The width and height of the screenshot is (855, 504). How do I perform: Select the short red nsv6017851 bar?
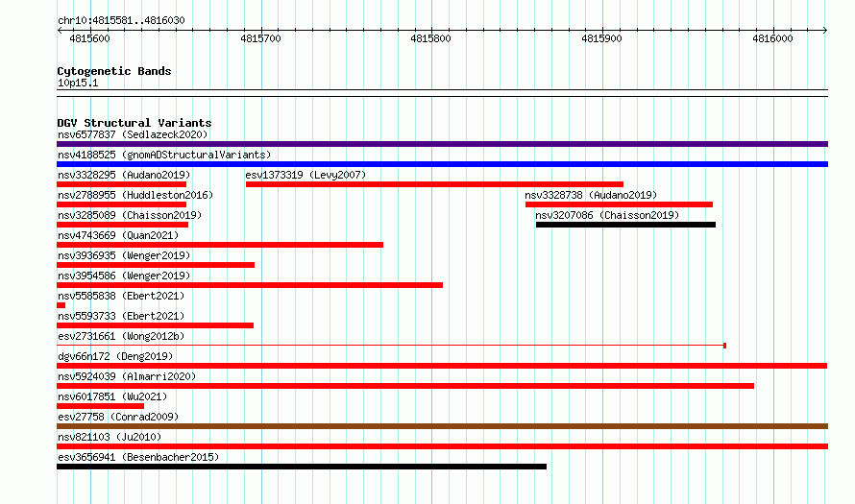100,406
